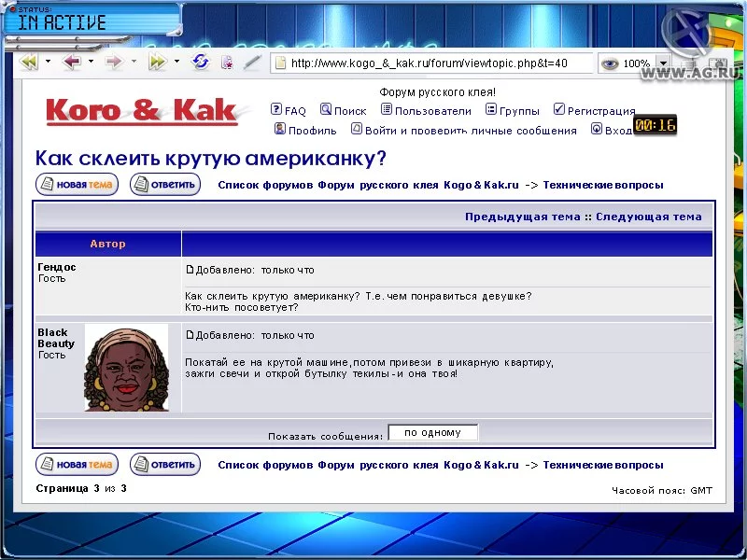Click the post icon in Black Beauty's message

[x=190, y=335]
